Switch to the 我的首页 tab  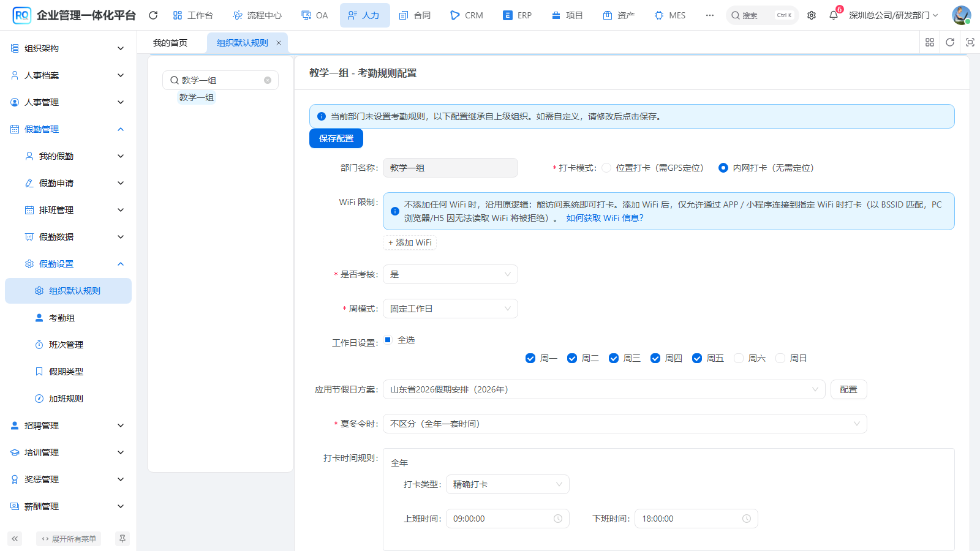click(170, 43)
